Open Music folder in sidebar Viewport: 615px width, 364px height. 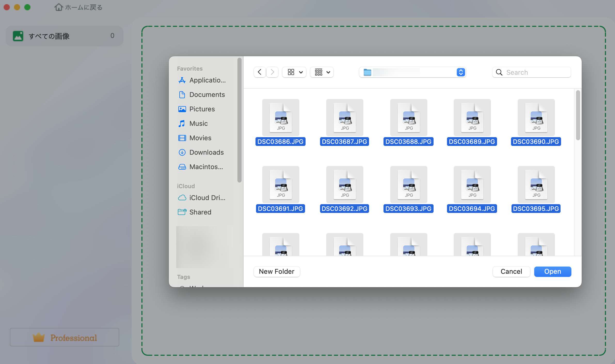pos(198,123)
